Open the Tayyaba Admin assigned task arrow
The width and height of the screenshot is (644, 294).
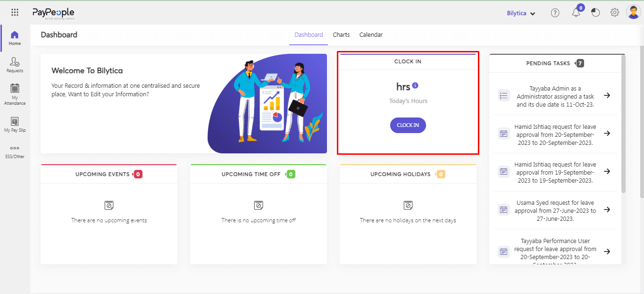(607, 95)
